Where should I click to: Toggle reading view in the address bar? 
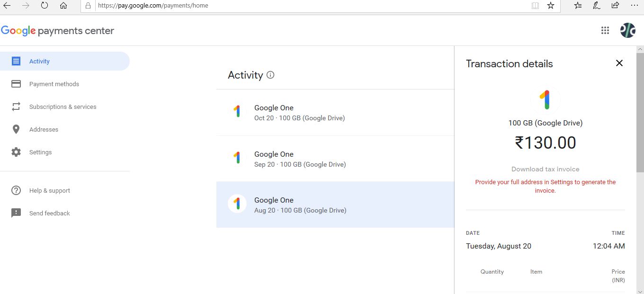pos(535,6)
